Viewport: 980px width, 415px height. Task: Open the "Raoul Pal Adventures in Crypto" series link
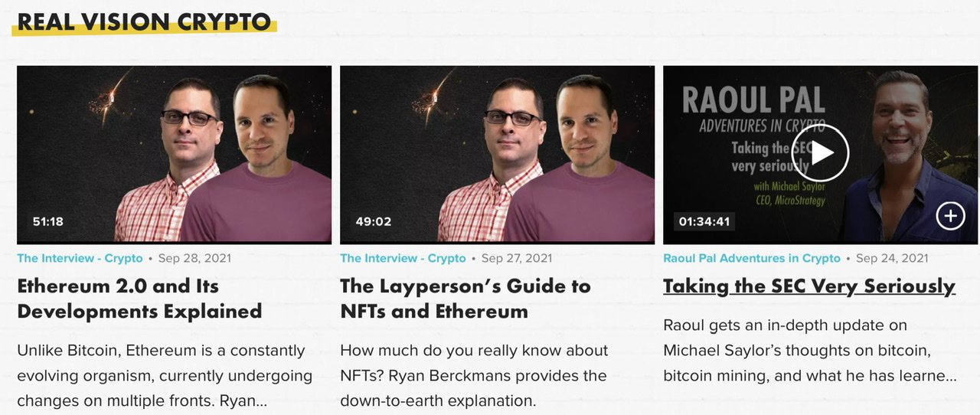[751, 259]
